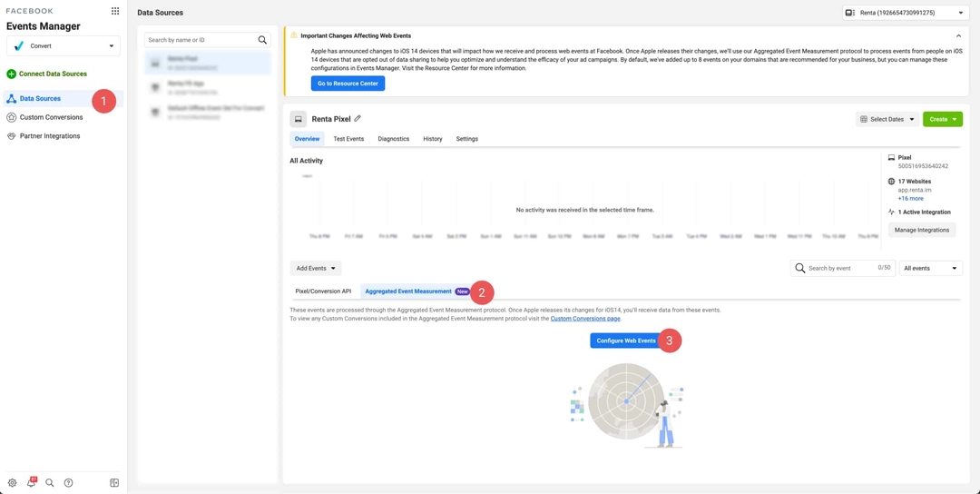Click the Data Sources triangle icon
Image resolution: width=980 pixels, height=494 pixels.
(x=11, y=98)
